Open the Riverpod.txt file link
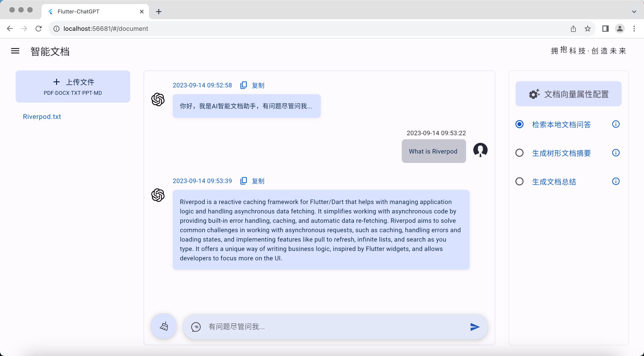644x356 pixels. click(42, 117)
